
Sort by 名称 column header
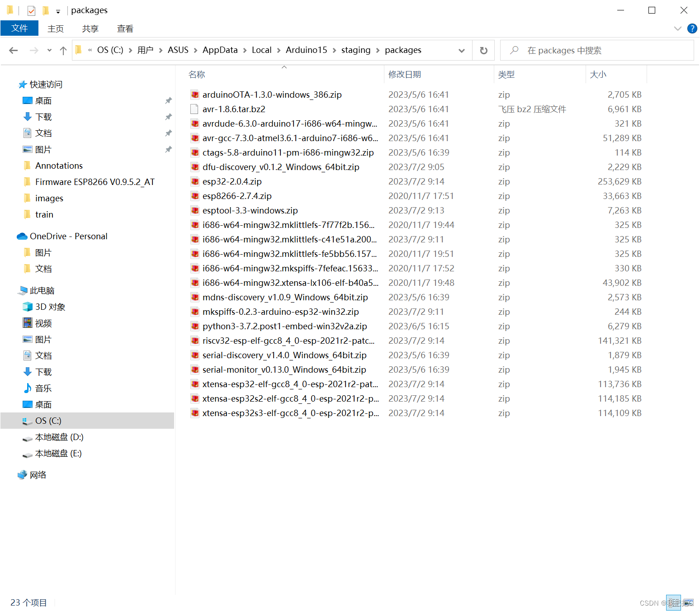tap(197, 74)
